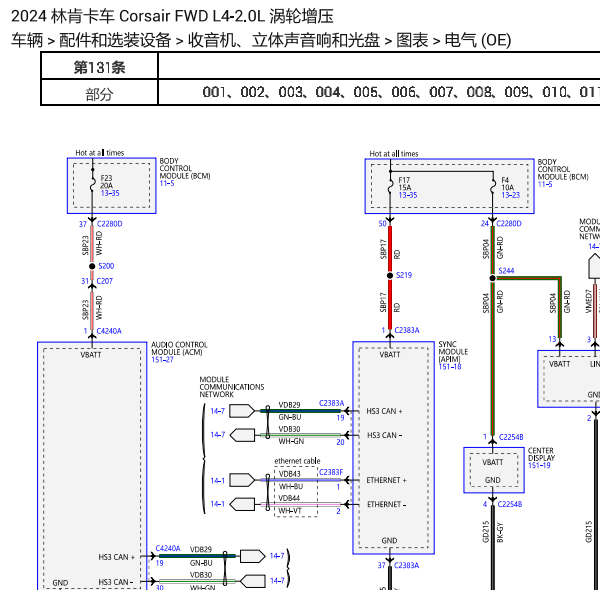600x590 pixels.
Task: Open the 配件和选装设备 breadcrumb
Action: 115,40
